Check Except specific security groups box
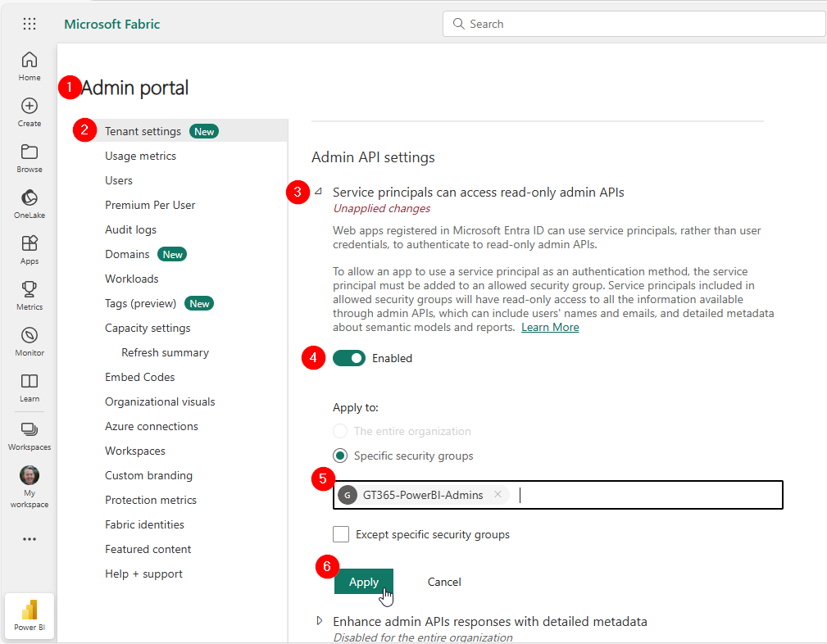The height and width of the screenshot is (644, 827). pyautogui.click(x=341, y=534)
